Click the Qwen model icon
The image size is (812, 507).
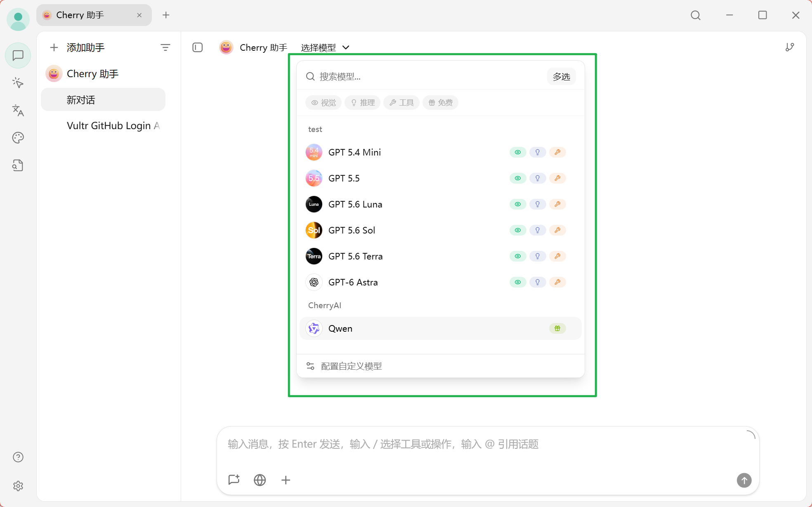pyautogui.click(x=314, y=328)
